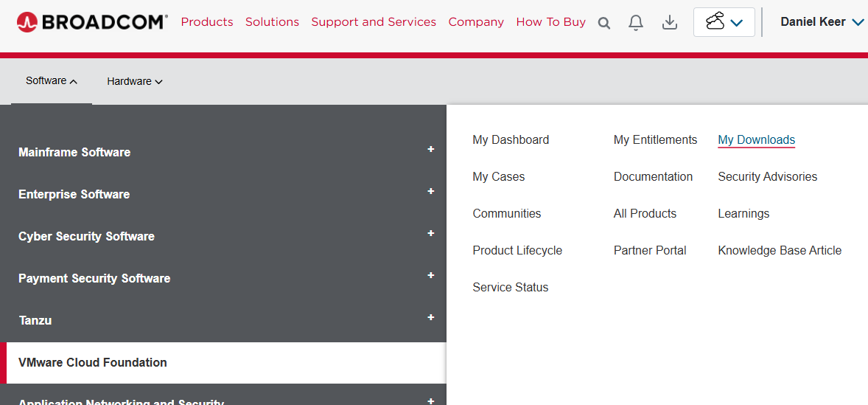View Security Advisories
868x405 pixels.
click(768, 176)
